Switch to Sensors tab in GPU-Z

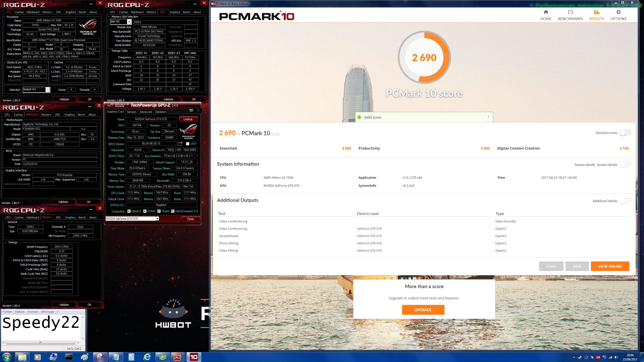[x=132, y=112]
